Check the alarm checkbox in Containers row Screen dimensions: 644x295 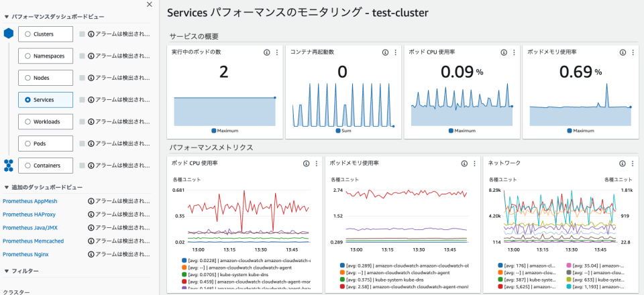point(83,166)
